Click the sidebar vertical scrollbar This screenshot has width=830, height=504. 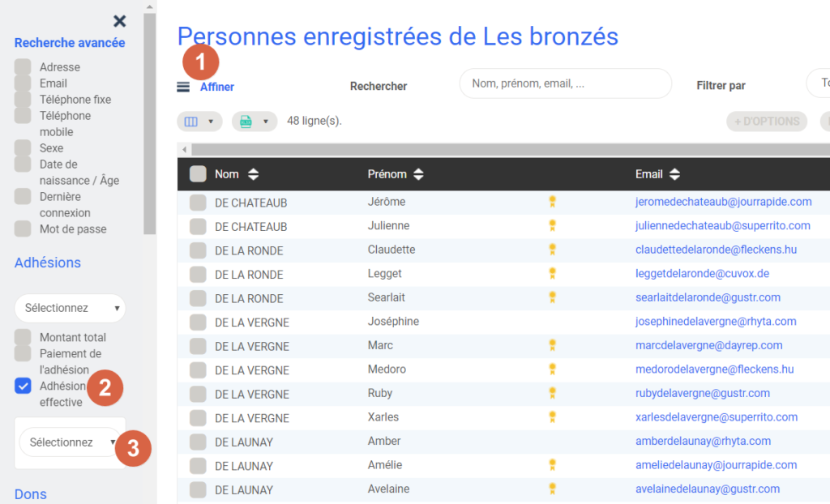coord(150,123)
